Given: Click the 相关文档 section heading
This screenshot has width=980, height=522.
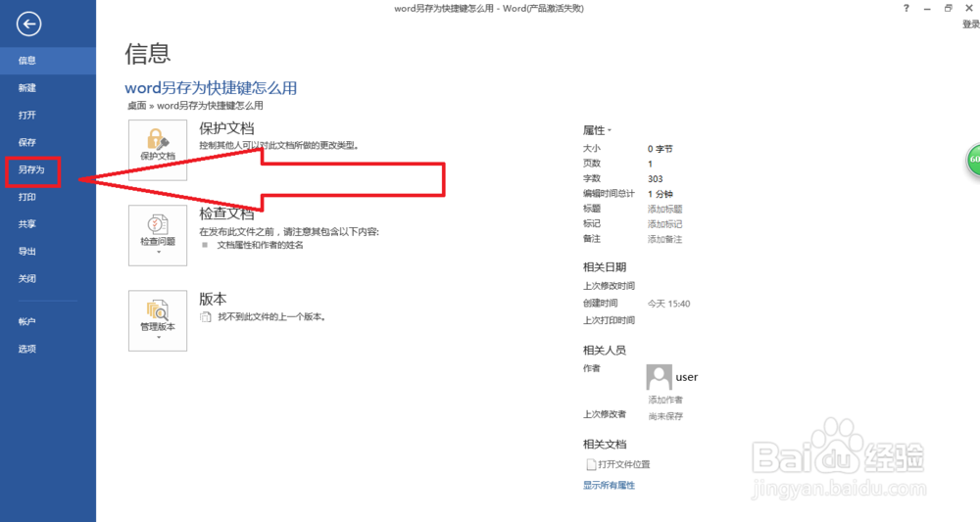Looking at the screenshot, I should [605, 445].
